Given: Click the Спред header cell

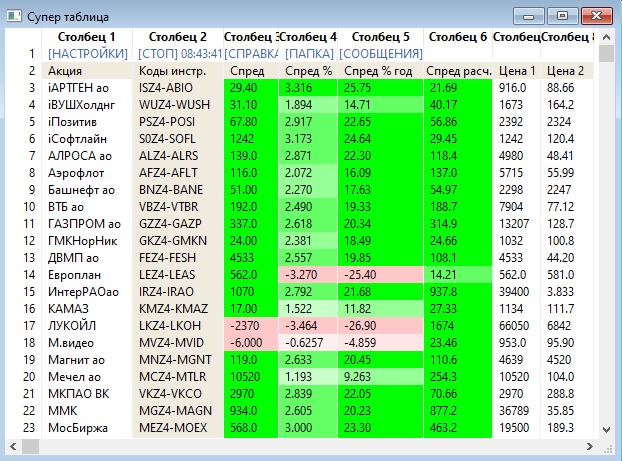Looking at the screenshot, I should click(x=251, y=71).
